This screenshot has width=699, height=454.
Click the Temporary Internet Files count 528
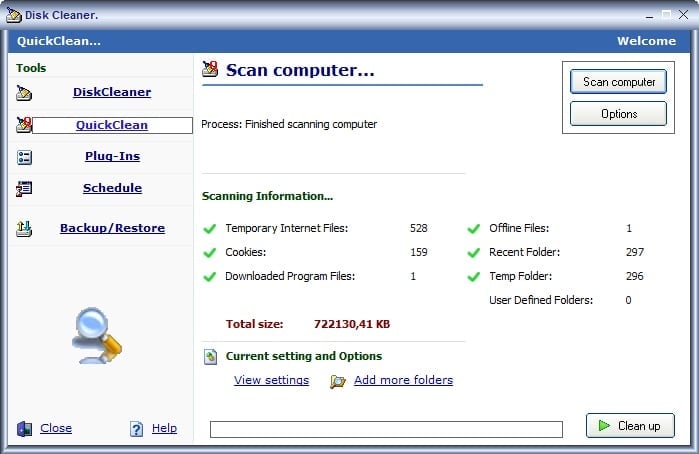click(x=419, y=228)
